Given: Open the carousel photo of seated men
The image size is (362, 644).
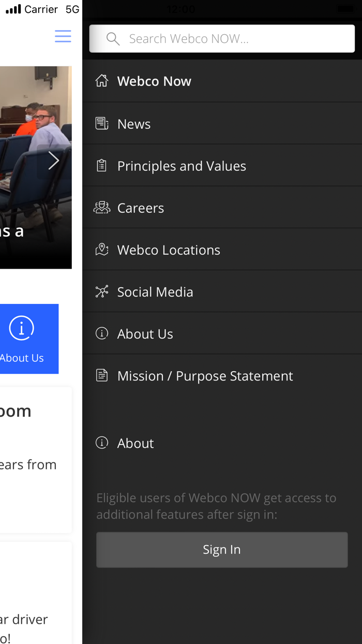Looking at the screenshot, I should (x=36, y=167).
